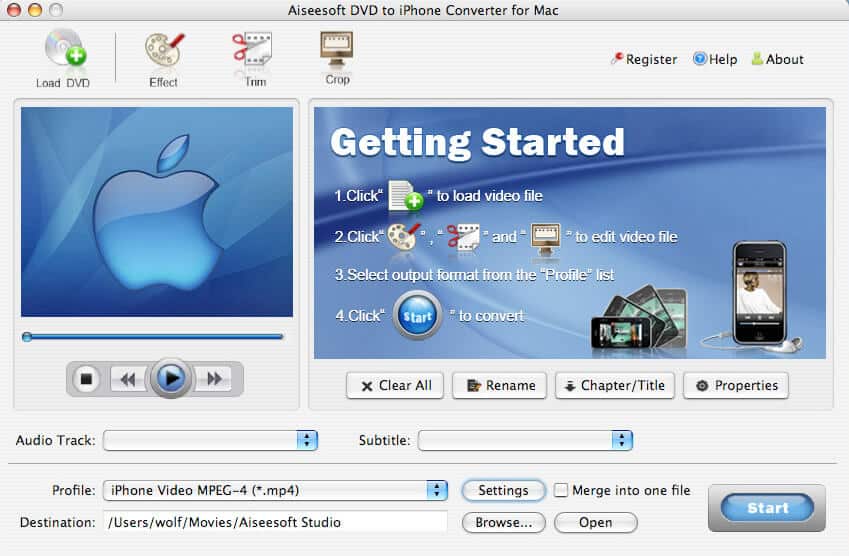The height and width of the screenshot is (556, 849).
Task: Click the Destination path field
Action: coord(276,522)
